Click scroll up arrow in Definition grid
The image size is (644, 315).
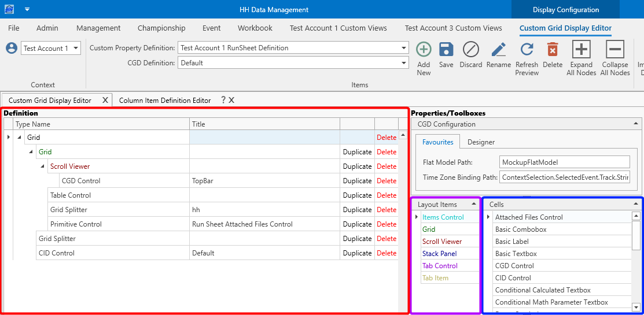(403, 135)
